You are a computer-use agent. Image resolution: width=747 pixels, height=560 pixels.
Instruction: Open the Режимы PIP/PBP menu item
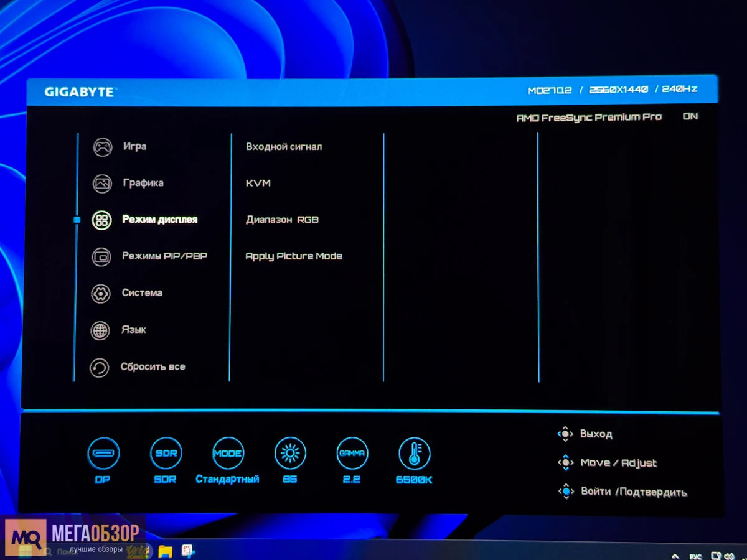pyautogui.click(x=164, y=256)
